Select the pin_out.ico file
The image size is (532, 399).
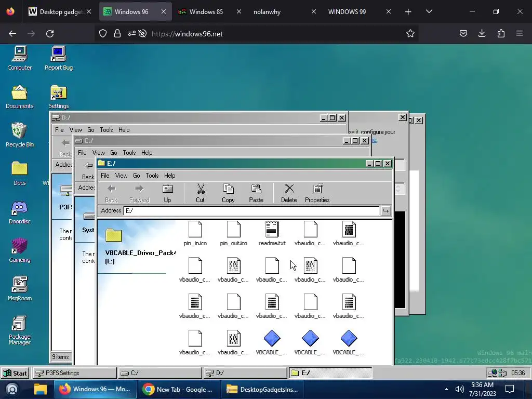pos(233,233)
